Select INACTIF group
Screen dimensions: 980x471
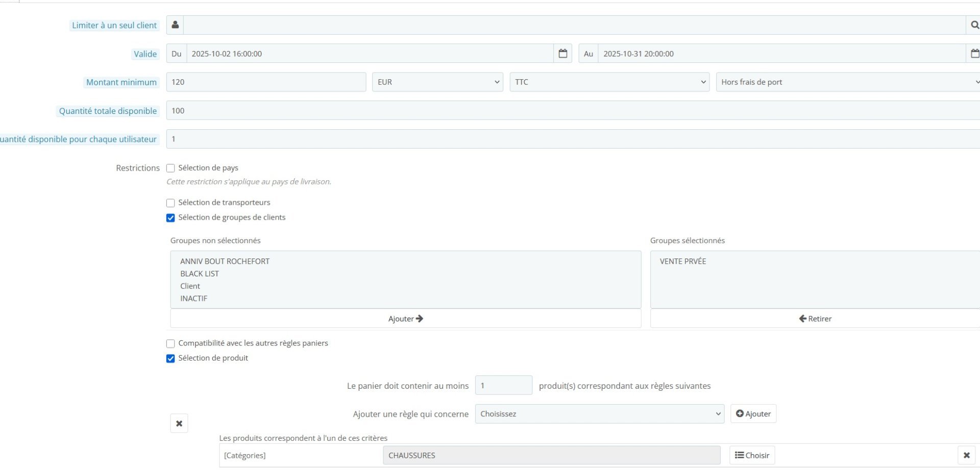[194, 298]
